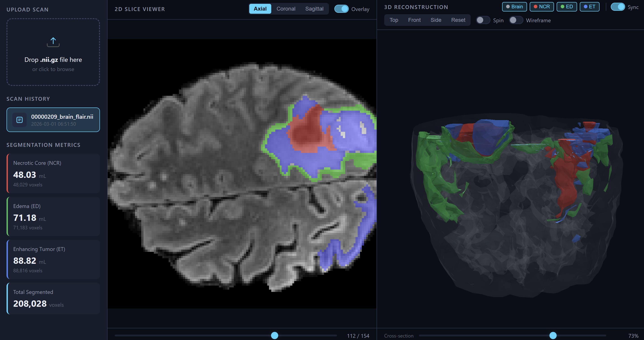644x340 pixels.
Task: Disable the Overlay switch
Action: tap(341, 9)
